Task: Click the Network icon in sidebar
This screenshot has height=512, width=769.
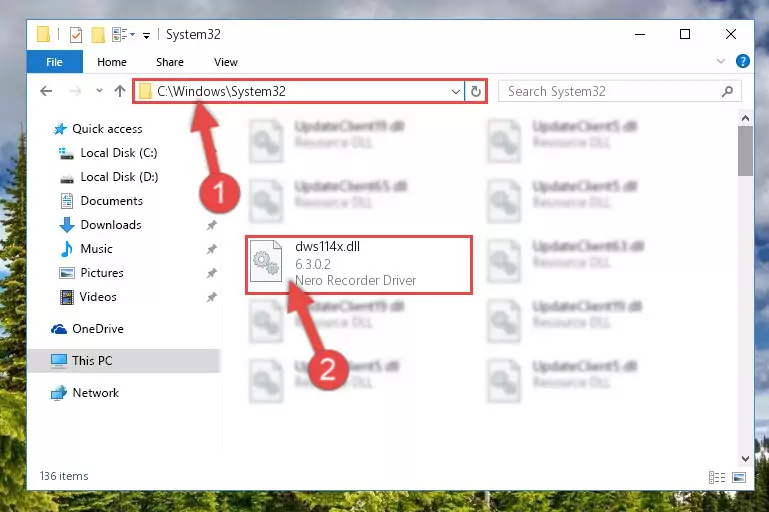Action: pyautogui.click(x=59, y=393)
